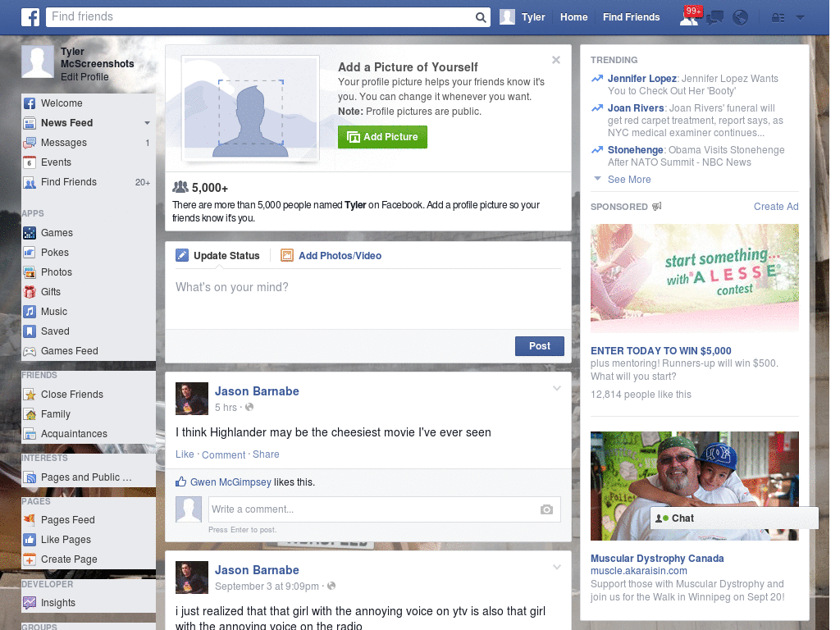Screen dimensions: 840x630
Task: Open ENTER TODAY TO WIN $5,000 ad link
Action: point(660,351)
